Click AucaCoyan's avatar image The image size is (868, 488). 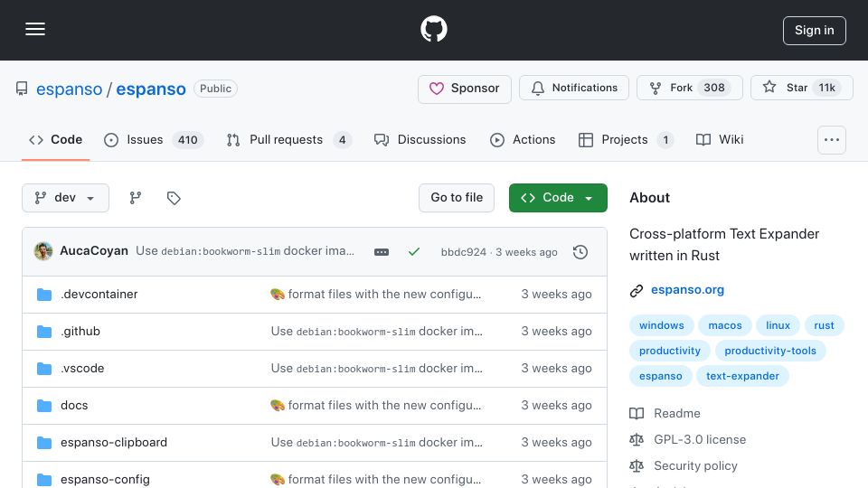coord(43,251)
